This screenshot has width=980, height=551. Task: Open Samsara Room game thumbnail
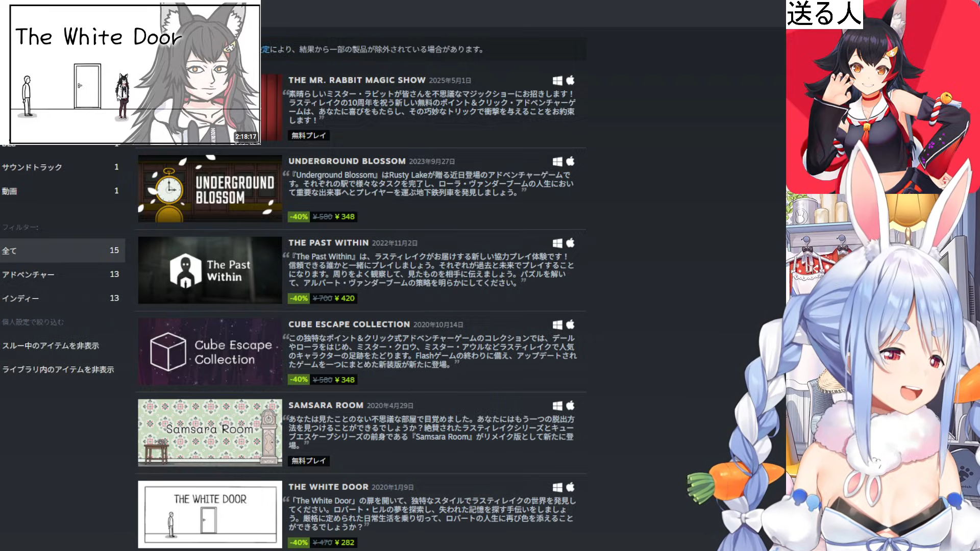coord(210,433)
